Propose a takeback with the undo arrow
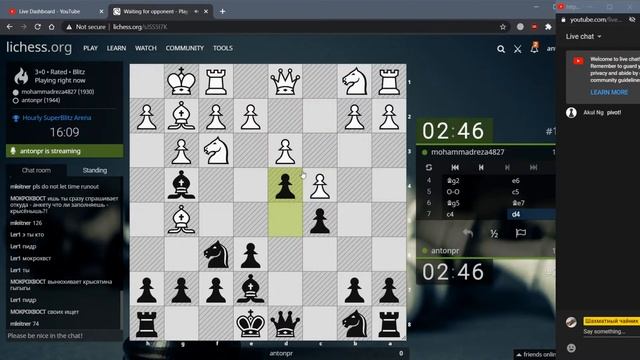 point(468,233)
